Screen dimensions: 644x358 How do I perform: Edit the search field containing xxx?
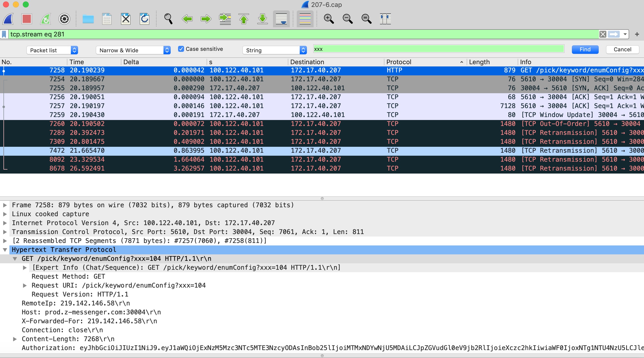pos(439,49)
